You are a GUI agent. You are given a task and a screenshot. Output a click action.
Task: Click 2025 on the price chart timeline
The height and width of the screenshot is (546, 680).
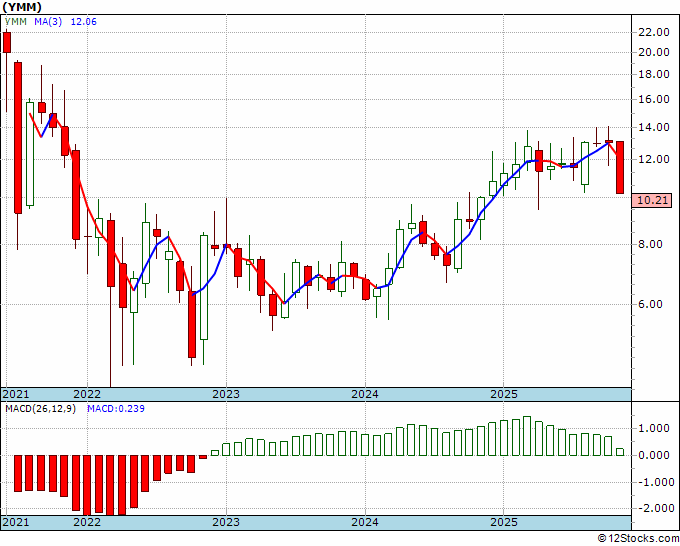coord(504,394)
